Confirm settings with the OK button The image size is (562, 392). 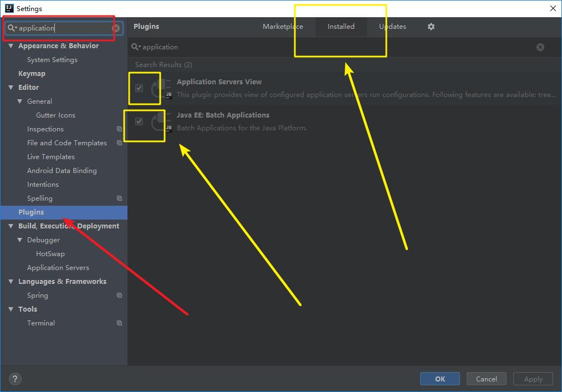pos(440,379)
